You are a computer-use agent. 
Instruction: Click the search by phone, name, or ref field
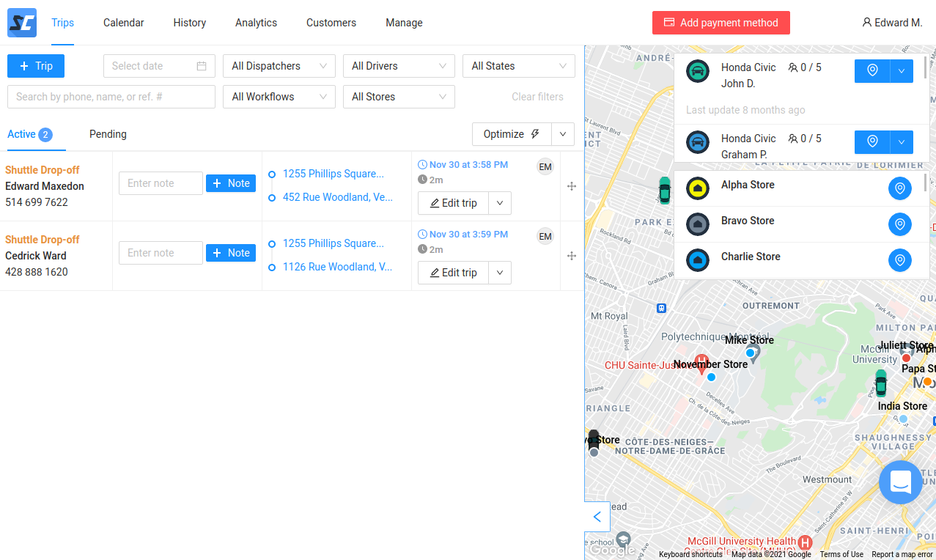tap(111, 97)
